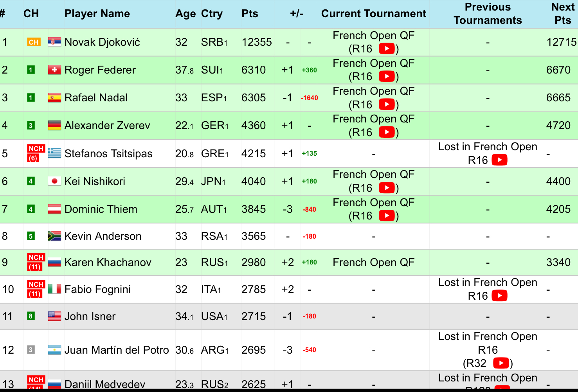Click the Next Pts column header
This screenshot has width=578, height=392.
[x=563, y=14]
